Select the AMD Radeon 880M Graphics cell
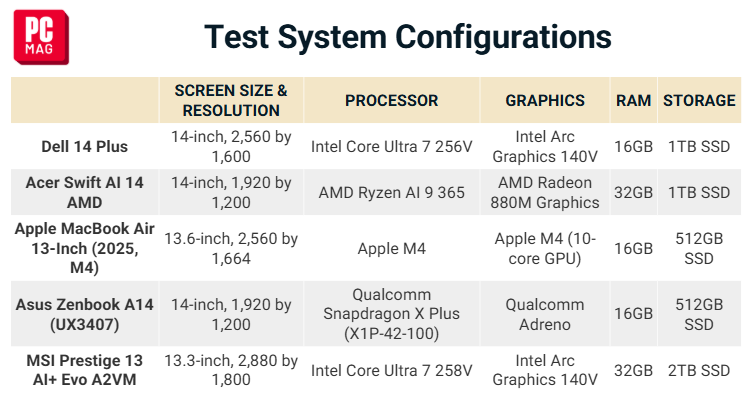Image resolution: width=750 pixels, height=399 pixels. [x=545, y=192]
